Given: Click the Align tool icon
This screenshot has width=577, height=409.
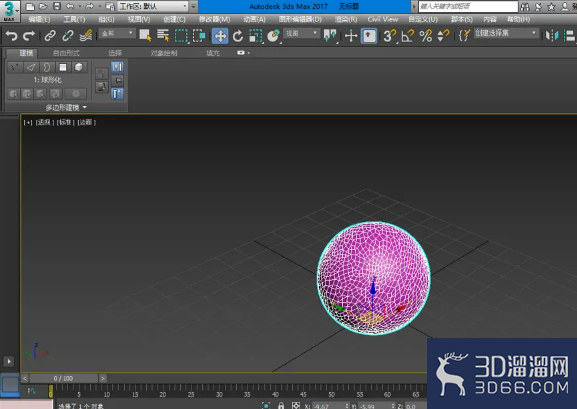Looking at the screenshot, I should 570,36.
